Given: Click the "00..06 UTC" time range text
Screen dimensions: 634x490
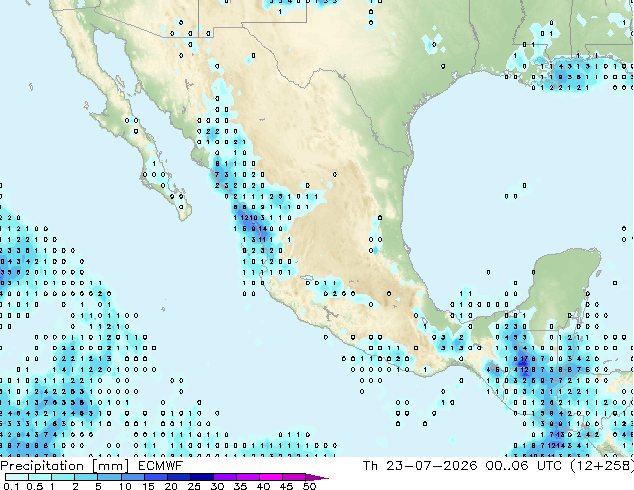Looking at the screenshot, I should pos(524,466).
